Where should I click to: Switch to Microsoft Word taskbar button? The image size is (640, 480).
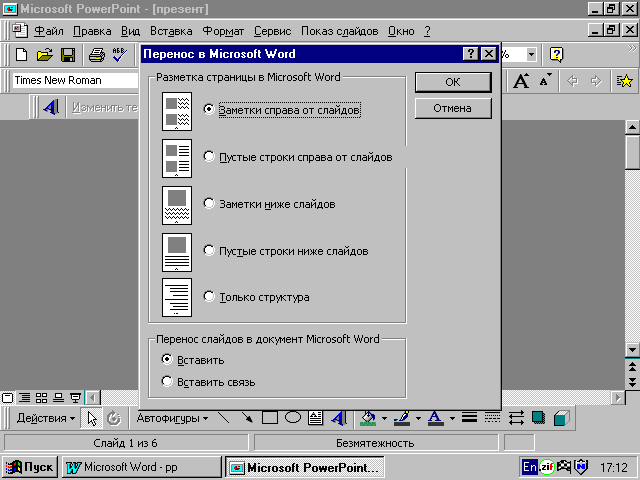(x=141, y=467)
